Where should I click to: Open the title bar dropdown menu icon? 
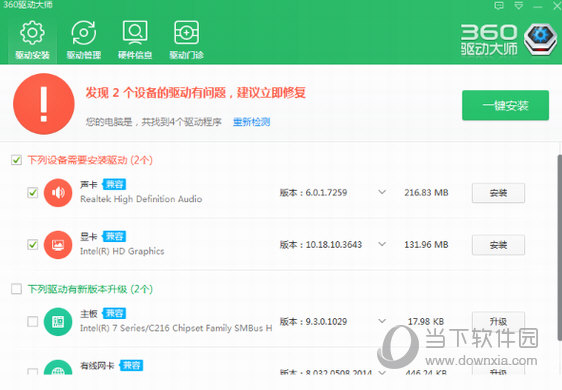(x=518, y=5)
